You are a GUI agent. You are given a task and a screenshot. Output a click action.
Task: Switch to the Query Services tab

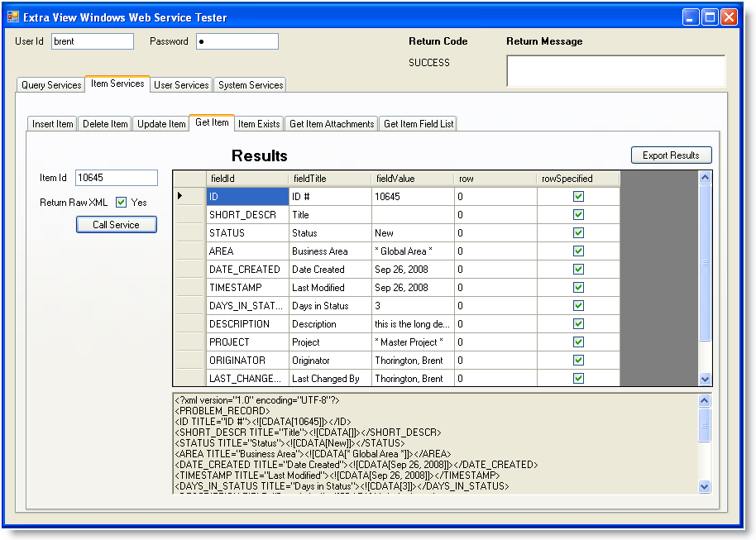pos(51,85)
